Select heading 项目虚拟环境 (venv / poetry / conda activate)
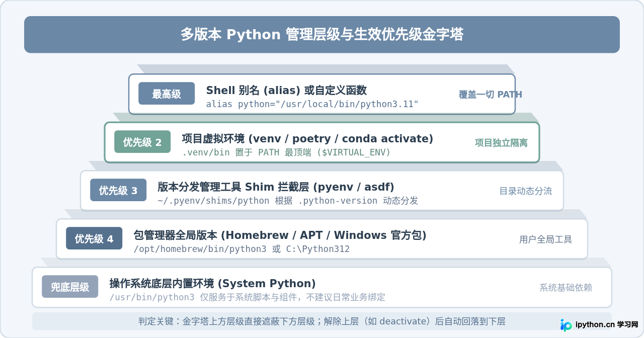Screen dimensions: 644x338 pos(307,139)
